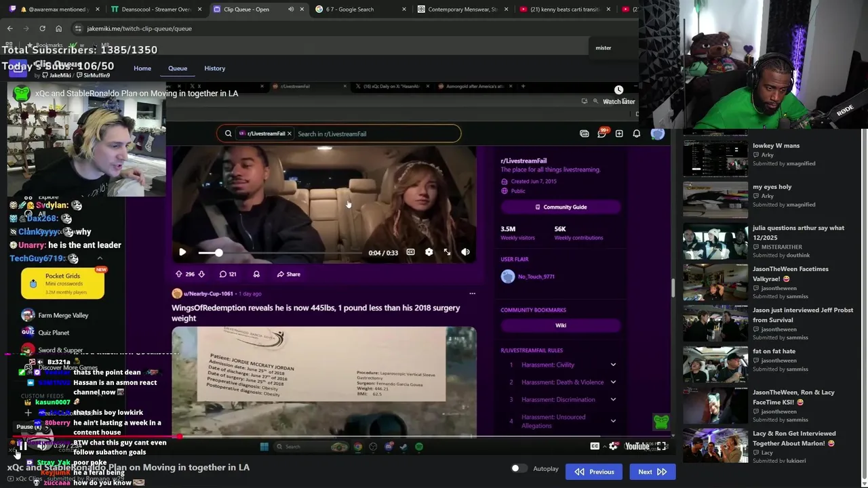This screenshot has height=488, width=868.
Task: Open the Home tab of Clip Queue
Action: (142, 68)
